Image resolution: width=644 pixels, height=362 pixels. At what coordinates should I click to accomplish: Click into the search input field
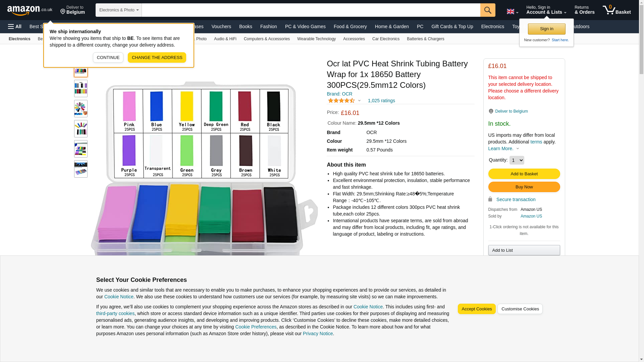[x=311, y=10]
